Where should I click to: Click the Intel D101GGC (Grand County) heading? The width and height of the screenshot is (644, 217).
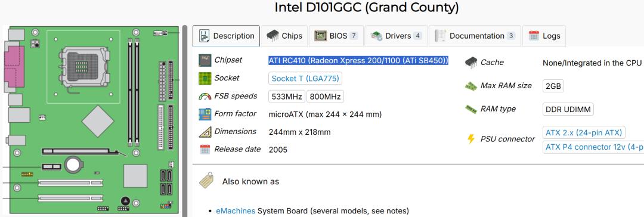(x=366, y=7)
